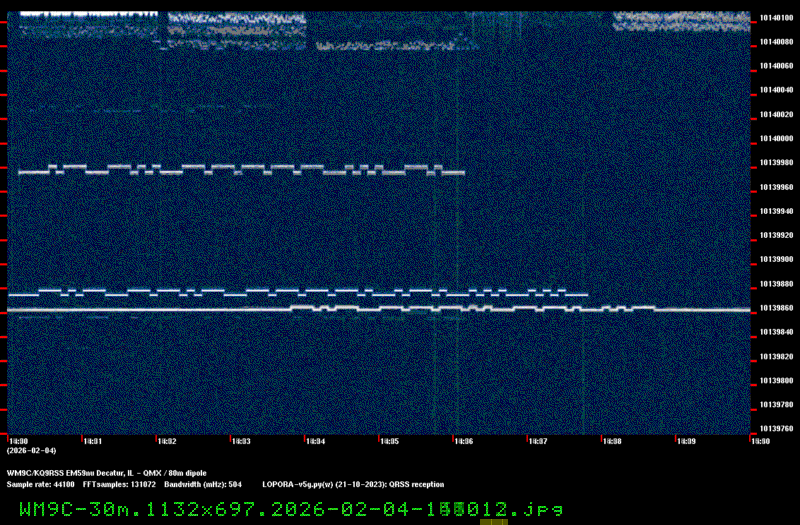800x525 pixels.
Task: Click the Sample rate: 44100 text
Action: tap(40, 485)
